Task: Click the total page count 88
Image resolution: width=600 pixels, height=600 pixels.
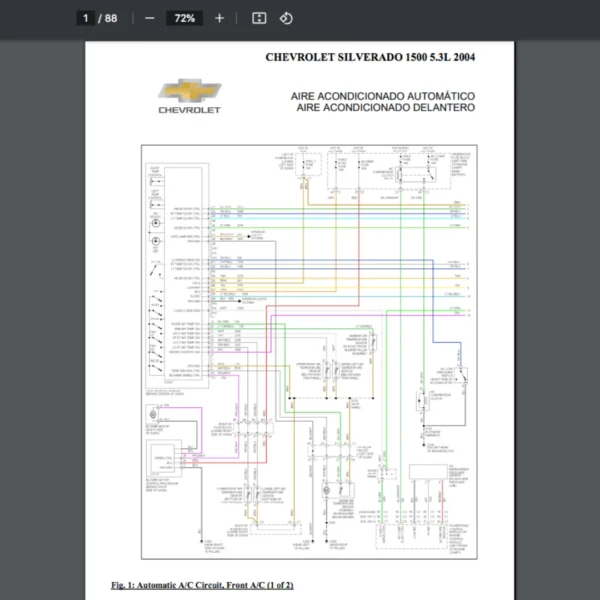Action: (x=111, y=18)
